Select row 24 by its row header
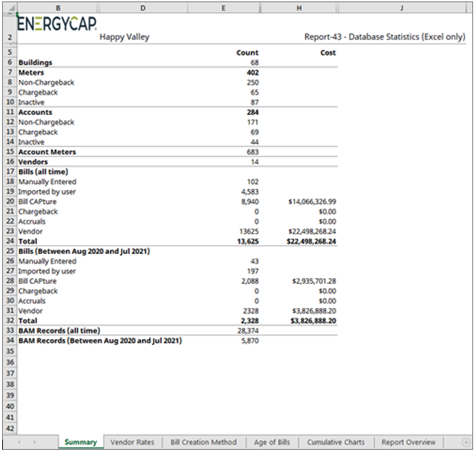Screen dimensions: 476x452 coord(9,241)
